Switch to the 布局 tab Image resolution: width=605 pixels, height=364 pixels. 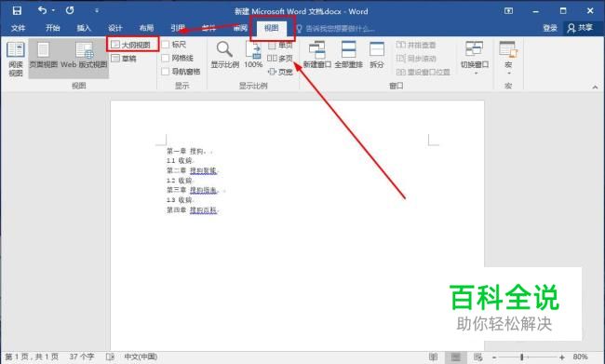pos(146,28)
